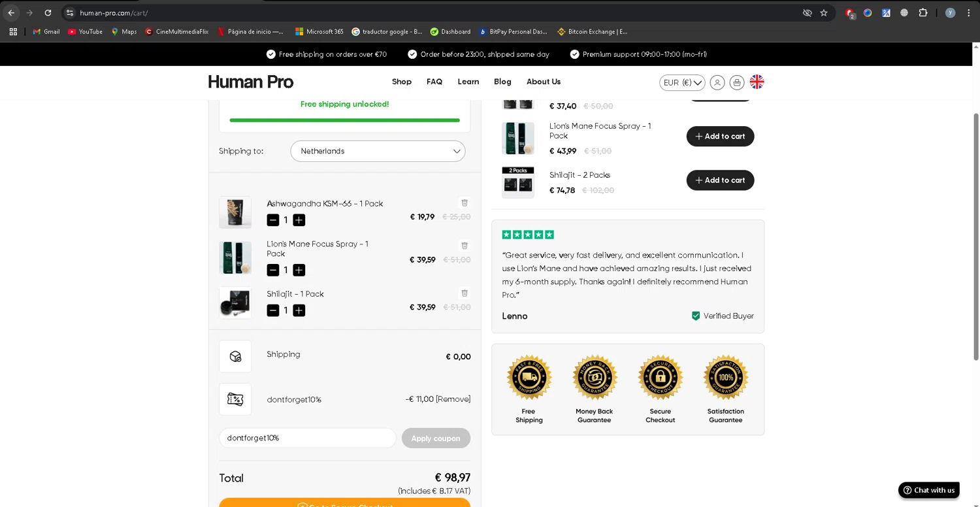The height and width of the screenshot is (507, 980).
Task: Click the Shilajit 1 Pack thumbnail
Action: point(235,303)
